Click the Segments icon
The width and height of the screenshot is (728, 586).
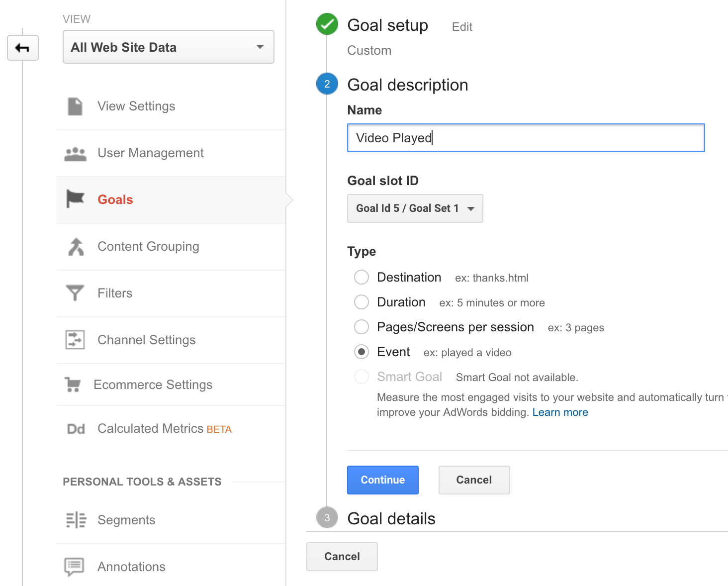point(76,520)
